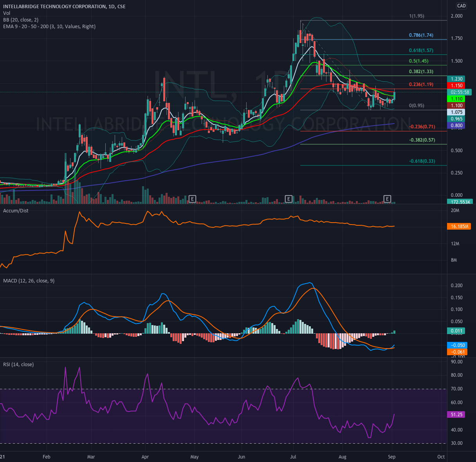Click the green 1.110 EMA price tag

point(456,99)
